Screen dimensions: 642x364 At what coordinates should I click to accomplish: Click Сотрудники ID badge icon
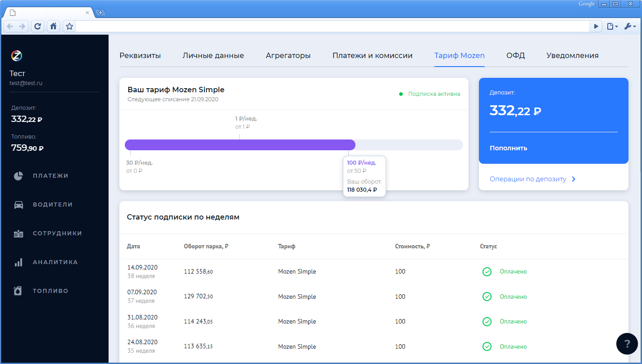tap(18, 234)
